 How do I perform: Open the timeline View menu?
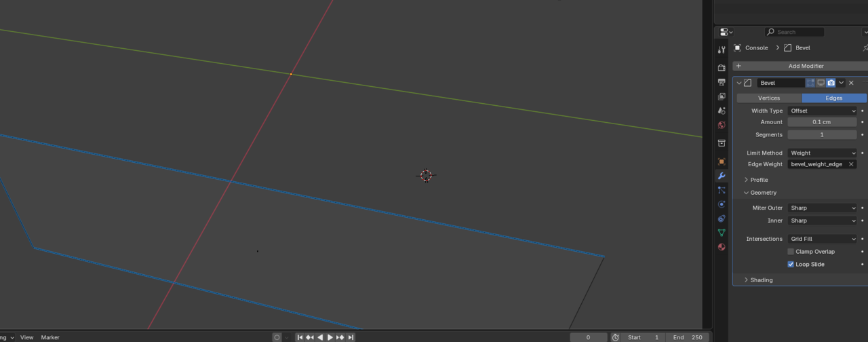pyautogui.click(x=26, y=337)
